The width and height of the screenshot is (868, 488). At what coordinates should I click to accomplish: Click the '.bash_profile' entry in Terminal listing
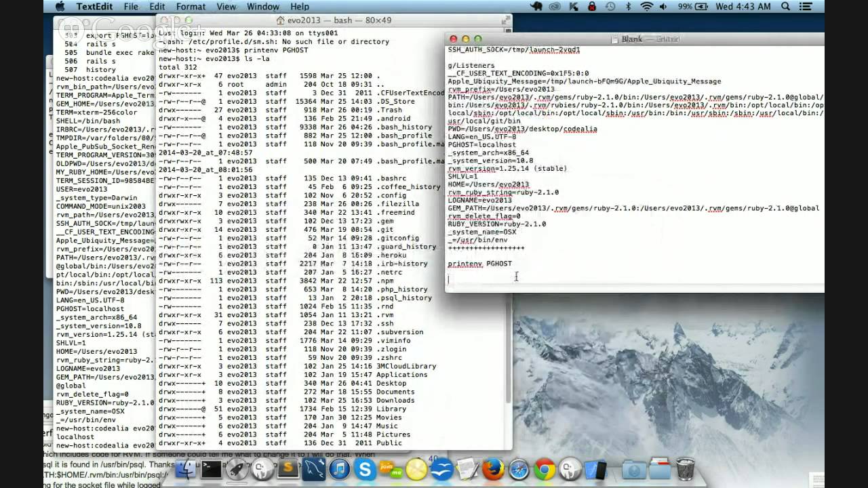[x=403, y=136]
